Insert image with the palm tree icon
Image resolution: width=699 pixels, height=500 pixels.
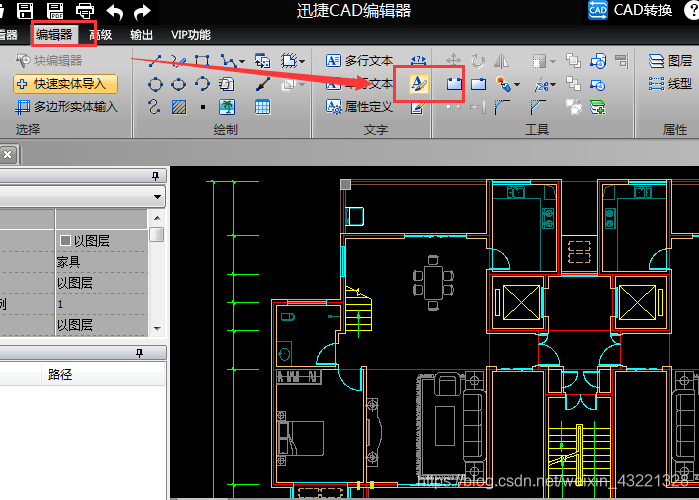click(x=227, y=107)
